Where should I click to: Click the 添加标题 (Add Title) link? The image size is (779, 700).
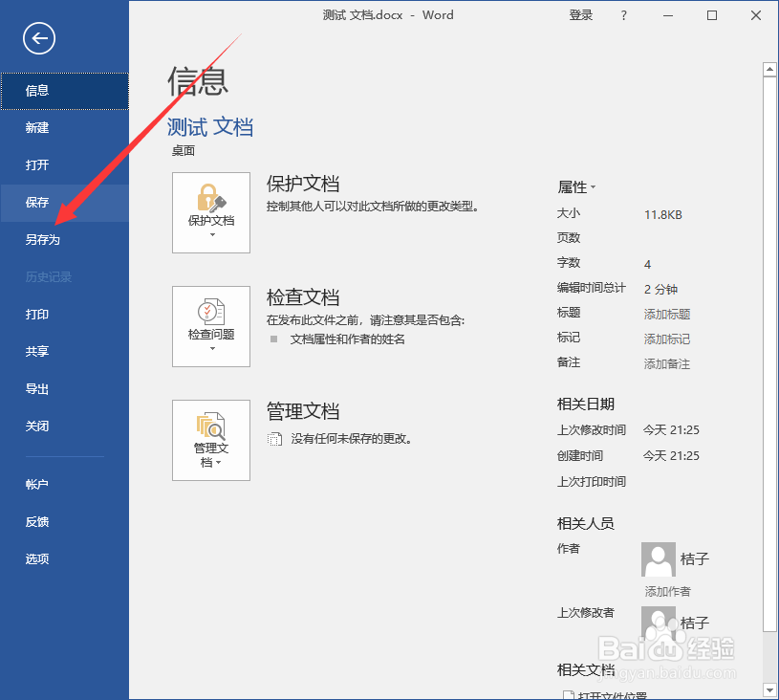pos(666,313)
